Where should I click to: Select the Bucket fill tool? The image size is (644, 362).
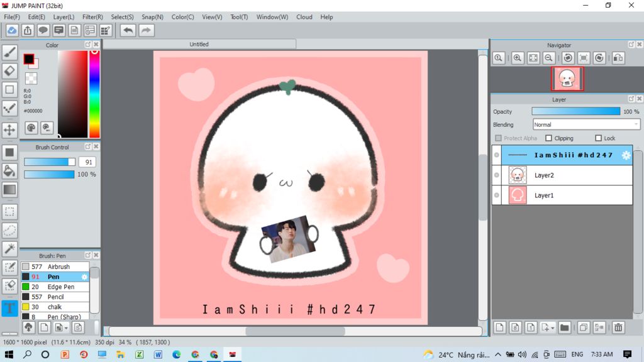pyautogui.click(x=9, y=171)
